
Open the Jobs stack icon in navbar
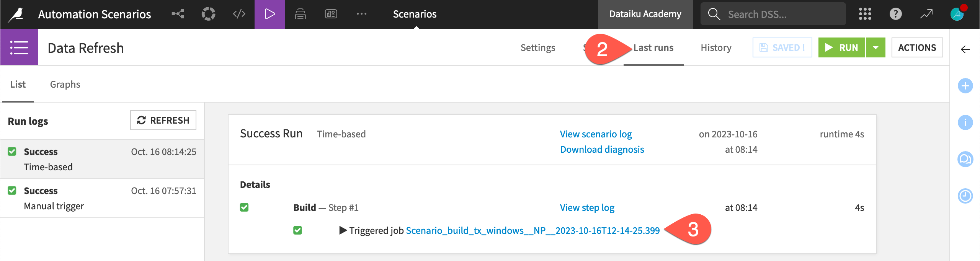tap(300, 14)
